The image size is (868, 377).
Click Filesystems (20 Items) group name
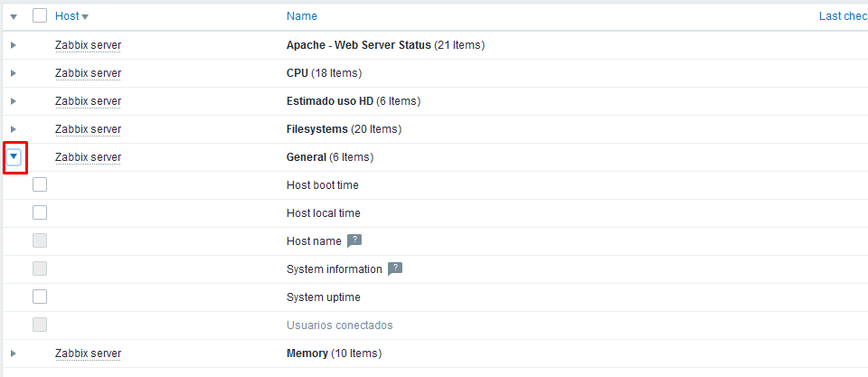tap(344, 129)
